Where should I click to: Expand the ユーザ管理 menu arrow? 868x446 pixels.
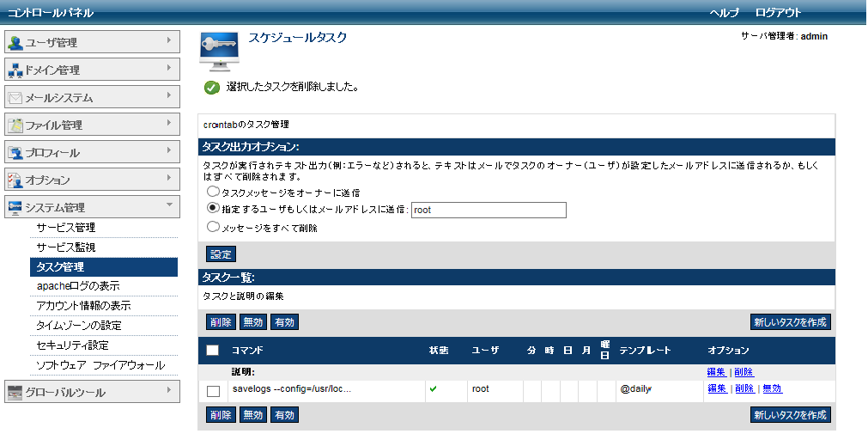(169, 40)
